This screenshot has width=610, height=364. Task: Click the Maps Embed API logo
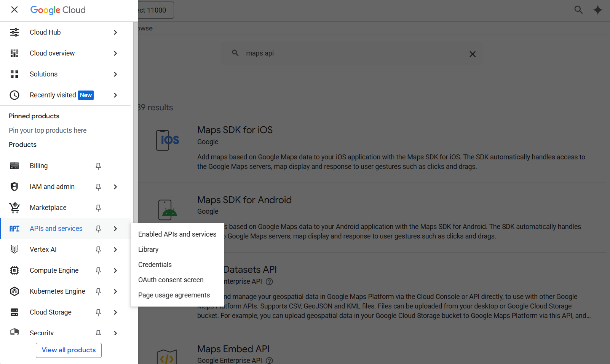click(167, 357)
